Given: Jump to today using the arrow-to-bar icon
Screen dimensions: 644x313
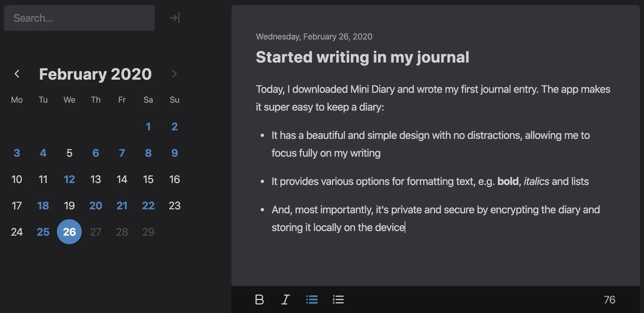Looking at the screenshot, I should click(x=175, y=18).
